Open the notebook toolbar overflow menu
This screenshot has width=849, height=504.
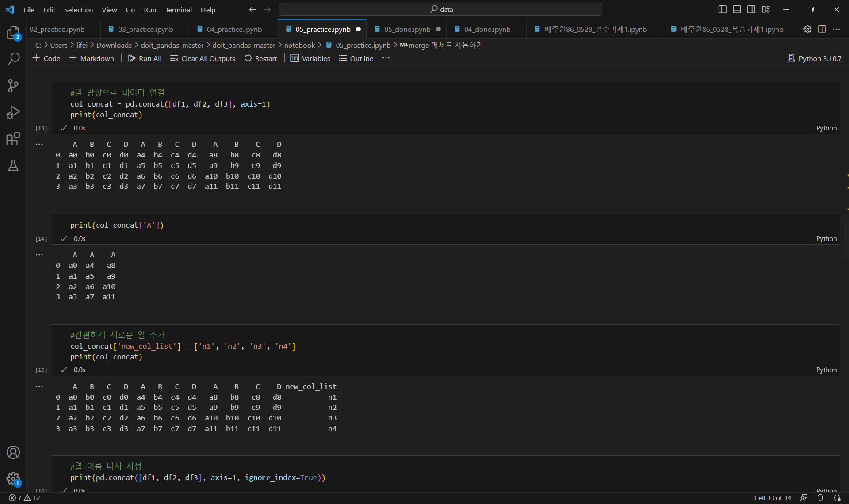pyautogui.click(x=386, y=58)
